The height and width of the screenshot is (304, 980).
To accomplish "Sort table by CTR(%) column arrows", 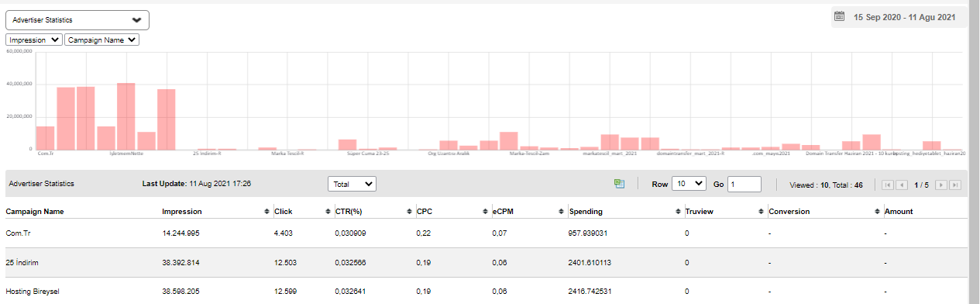I will (x=408, y=211).
